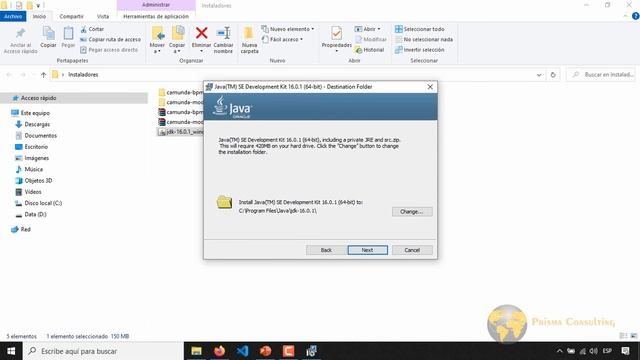Refresh the Instaladores folder view
640x360 pixels.
pos(553,75)
